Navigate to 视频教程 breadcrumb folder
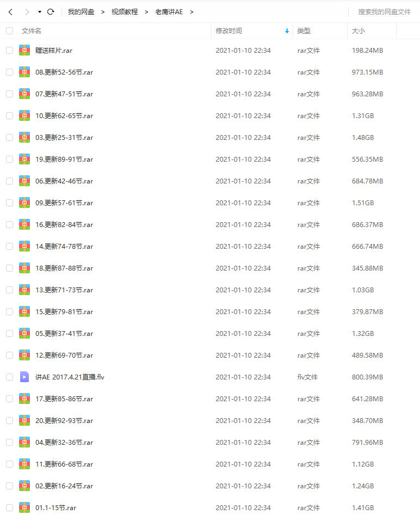Image resolution: width=420 pixels, height=527 pixels. [x=125, y=12]
